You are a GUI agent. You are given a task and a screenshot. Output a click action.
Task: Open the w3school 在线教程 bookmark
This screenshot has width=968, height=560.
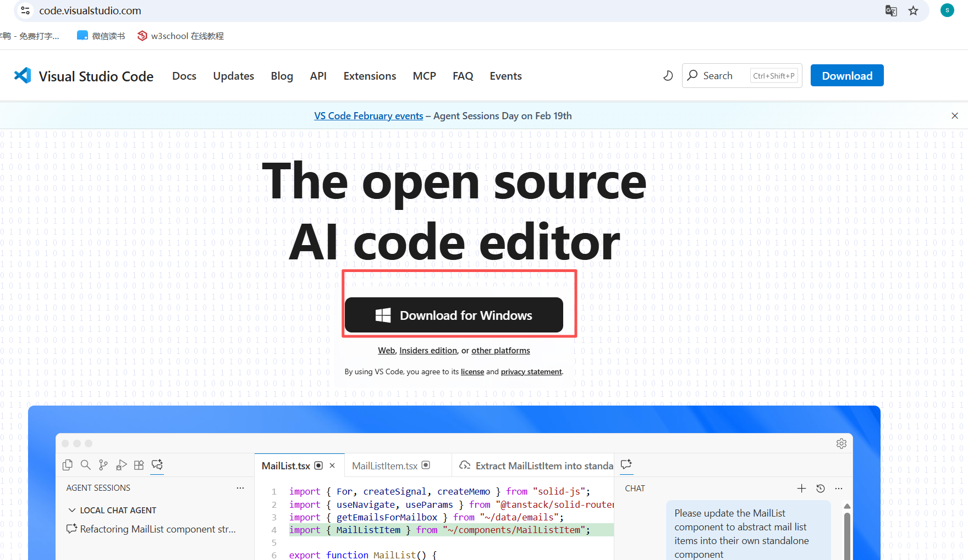pyautogui.click(x=180, y=36)
